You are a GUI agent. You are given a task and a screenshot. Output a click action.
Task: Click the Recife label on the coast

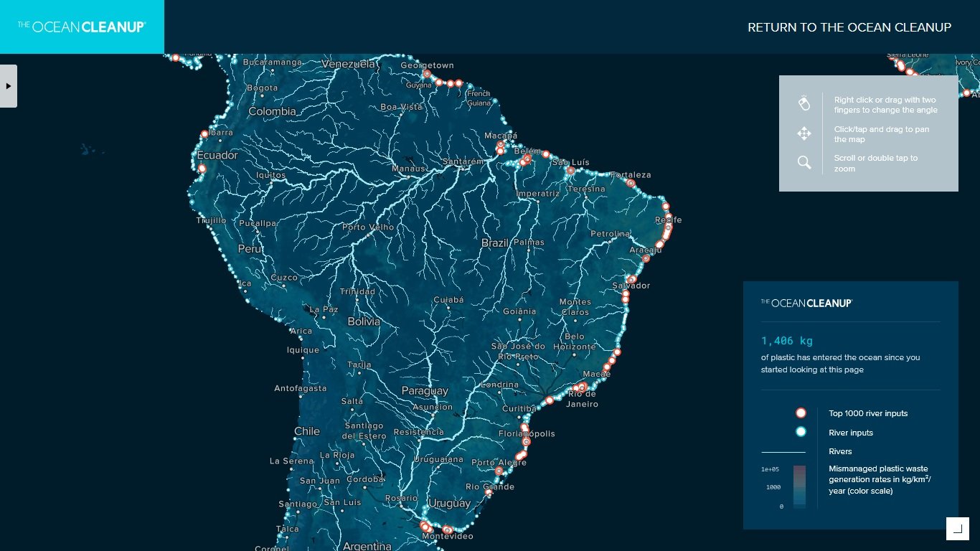click(x=668, y=220)
